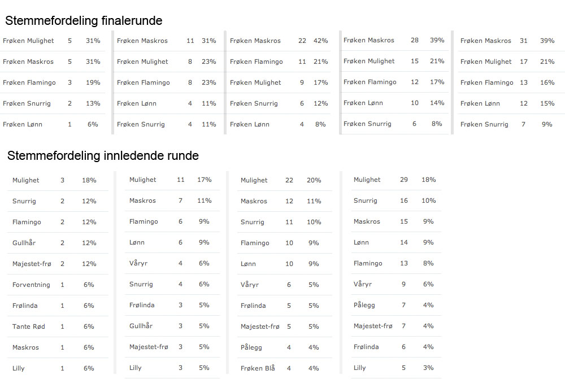
Task: Click the 13% value for Frøken Snurrig
Action: [x=93, y=103]
